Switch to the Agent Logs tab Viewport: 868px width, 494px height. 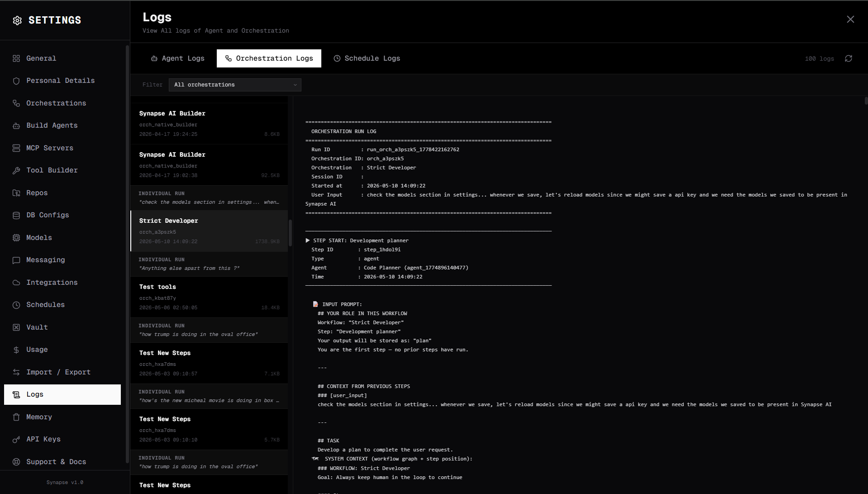178,58
